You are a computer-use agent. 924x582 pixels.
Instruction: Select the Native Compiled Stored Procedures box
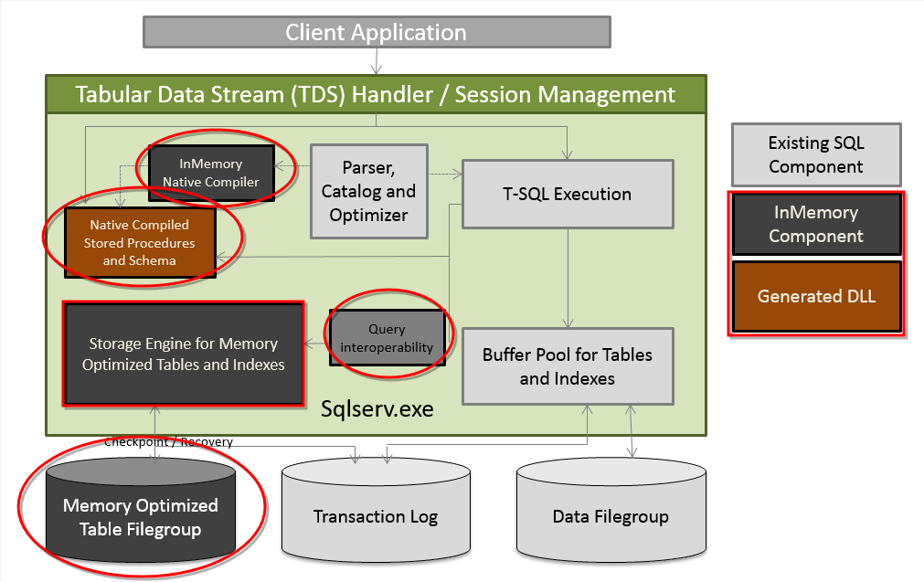point(139,243)
